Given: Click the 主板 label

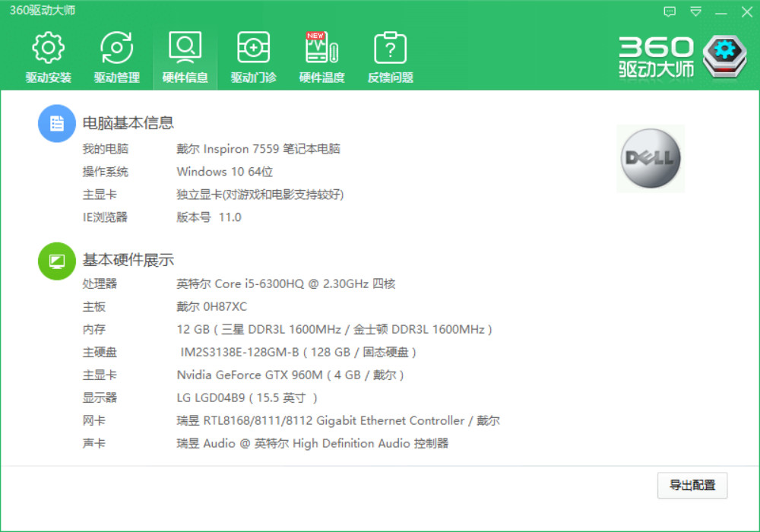Looking at the screenshot, I should click(94, 307).
